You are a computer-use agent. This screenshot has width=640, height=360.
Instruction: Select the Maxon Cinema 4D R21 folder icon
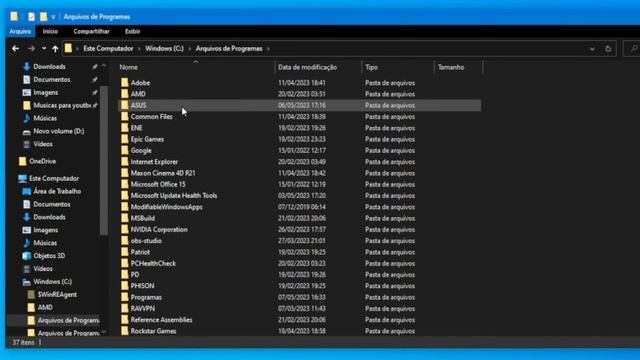point(124,173)
